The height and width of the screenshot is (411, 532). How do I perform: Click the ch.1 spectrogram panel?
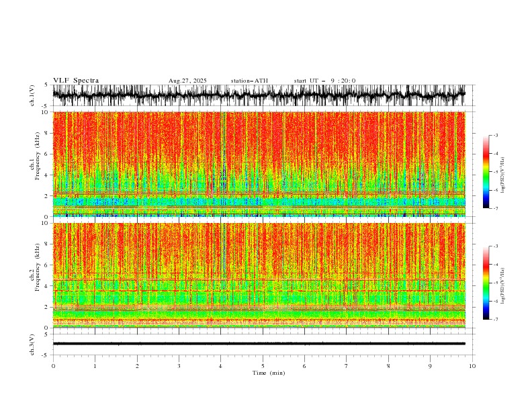(259, 164)
